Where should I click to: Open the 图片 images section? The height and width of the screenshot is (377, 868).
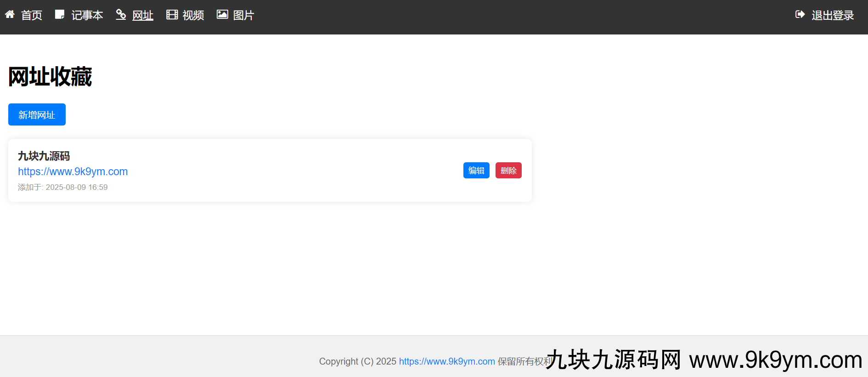(243, 16)
